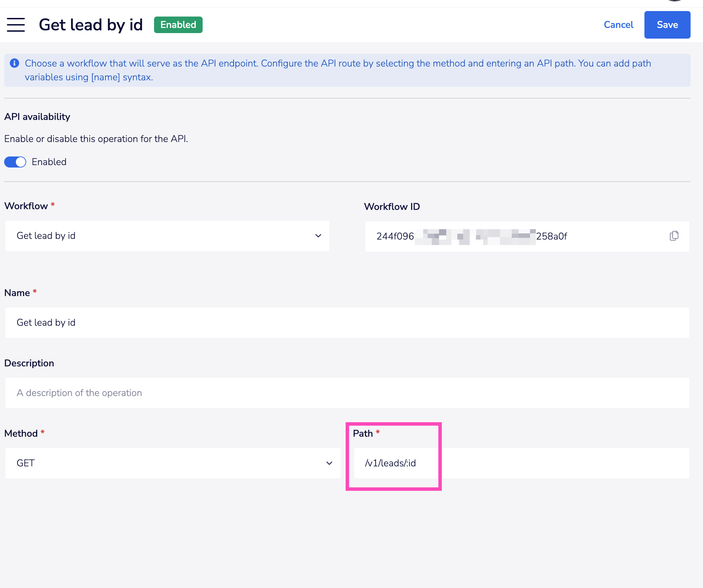
Task: Click the 'Get lead by id' page title
Action: point(91,25)
